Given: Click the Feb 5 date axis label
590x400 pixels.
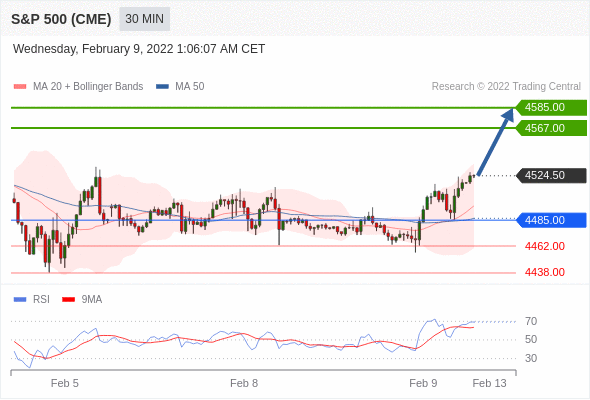Looking at the screenshot, I should tap(65, 383).
